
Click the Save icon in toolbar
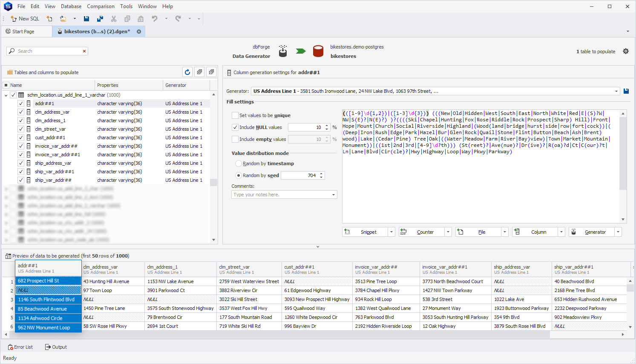[x=86, y=19]
